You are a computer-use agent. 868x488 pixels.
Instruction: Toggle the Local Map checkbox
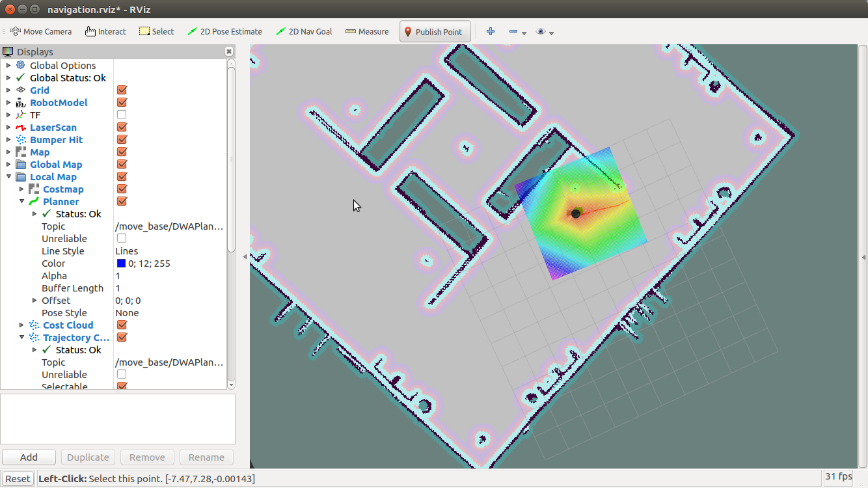tap(122, 176)
